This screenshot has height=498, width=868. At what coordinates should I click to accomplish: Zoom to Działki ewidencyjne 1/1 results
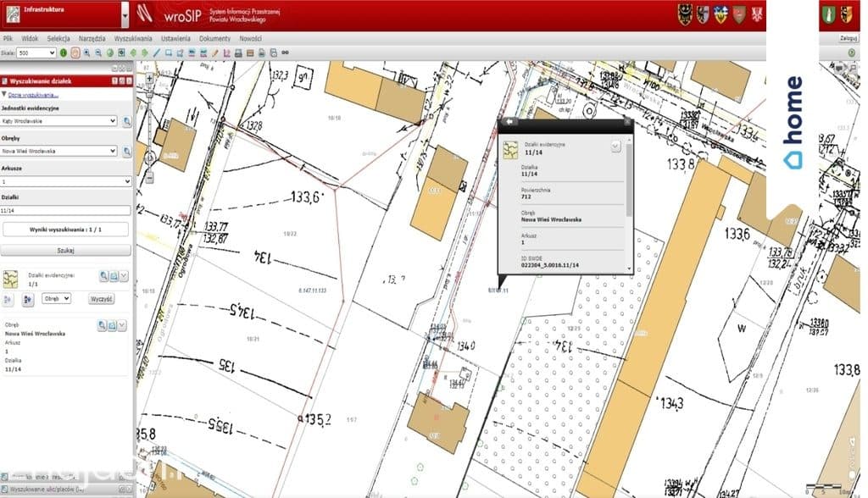pos(103,276)
